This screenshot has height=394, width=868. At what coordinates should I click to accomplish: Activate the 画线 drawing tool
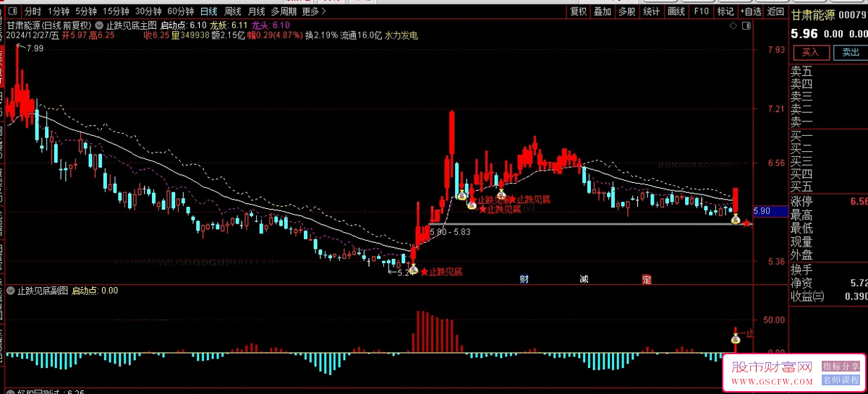[676, 12]
